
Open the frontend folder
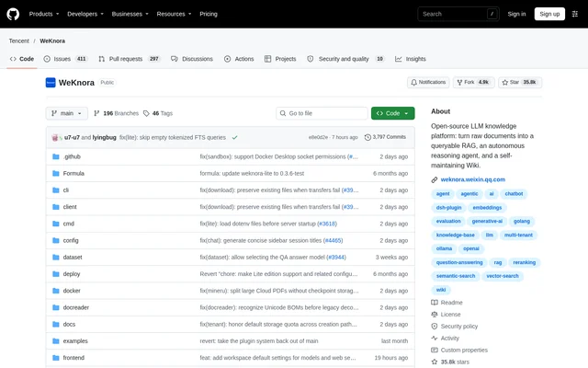click(73, 358)
